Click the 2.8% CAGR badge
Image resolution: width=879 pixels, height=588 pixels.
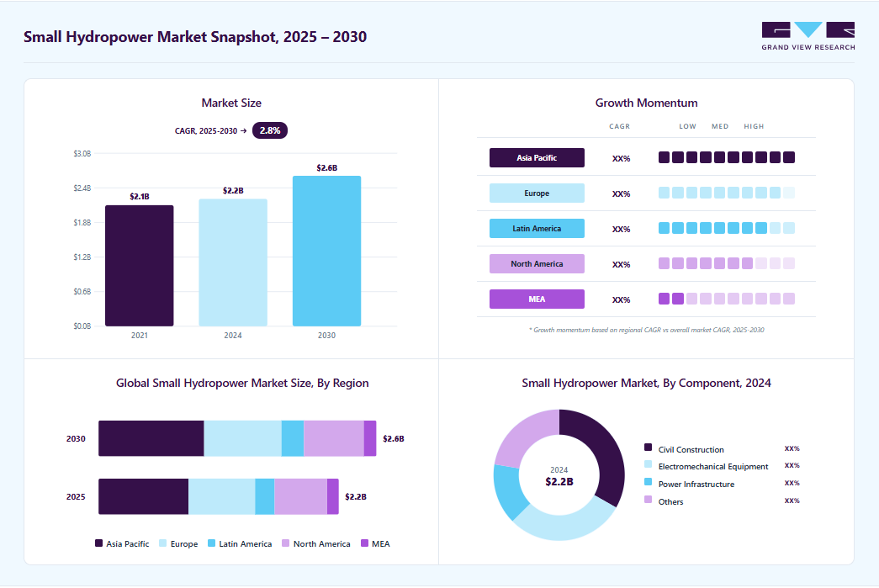pos(270,130)
